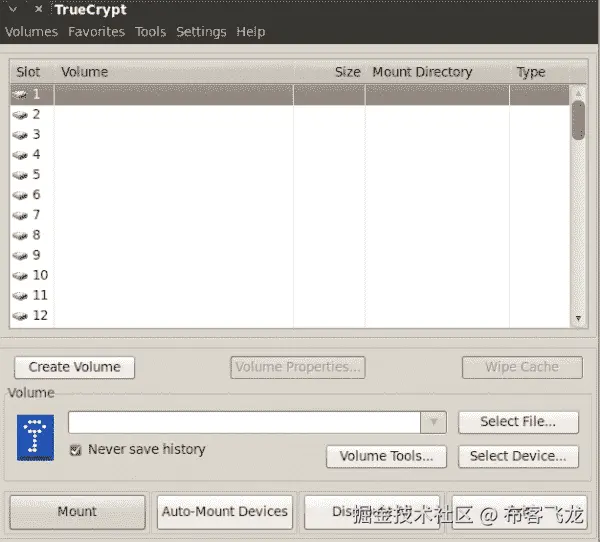The image size is (600, 542).
Task: Select the slot 6 drive icon
Action: coord(20,195)
